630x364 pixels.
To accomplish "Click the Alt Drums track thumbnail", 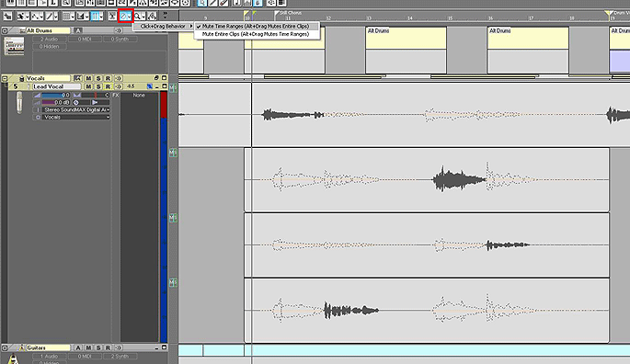I will [x=14, y=46].
